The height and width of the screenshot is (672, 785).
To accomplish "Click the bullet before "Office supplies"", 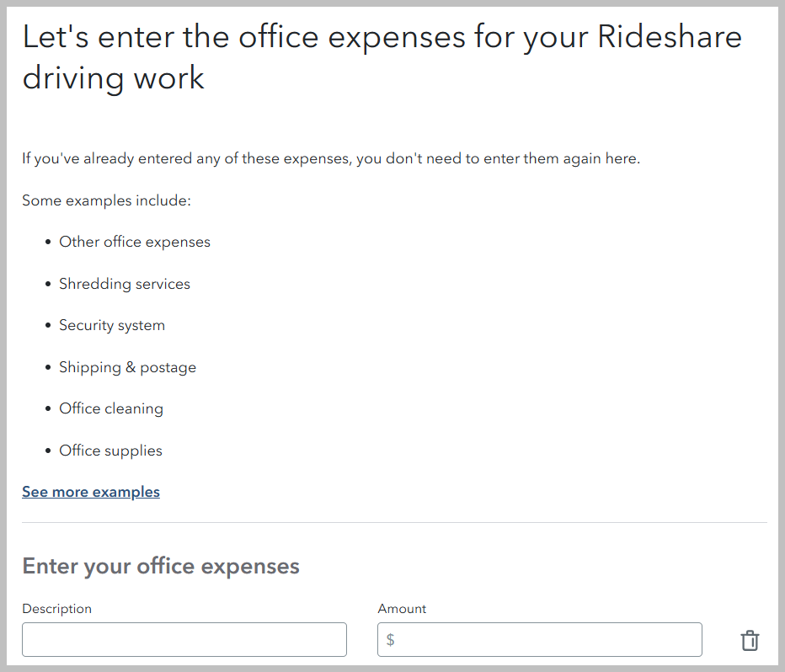I will pyautogui.click(x=49, y=451).
